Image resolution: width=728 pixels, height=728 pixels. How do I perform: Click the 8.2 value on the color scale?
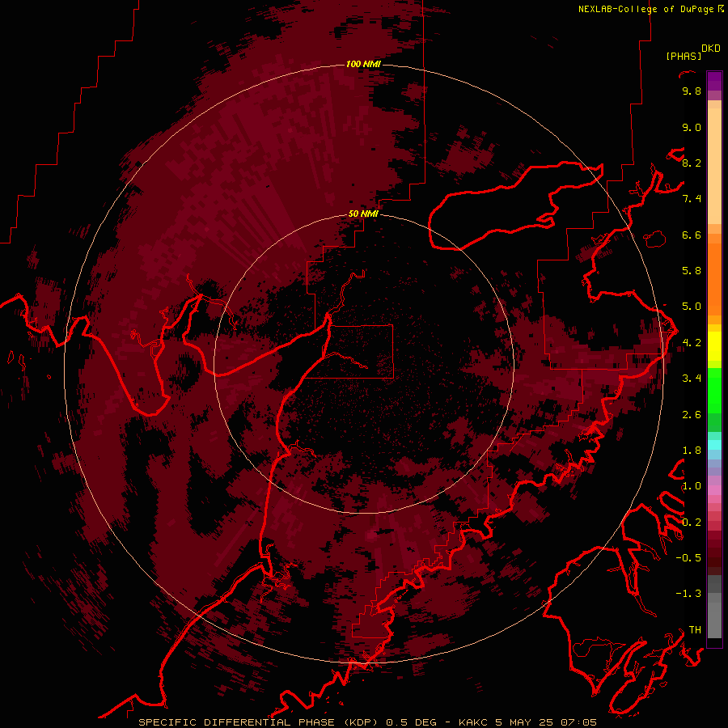click(x=692, y=163)
